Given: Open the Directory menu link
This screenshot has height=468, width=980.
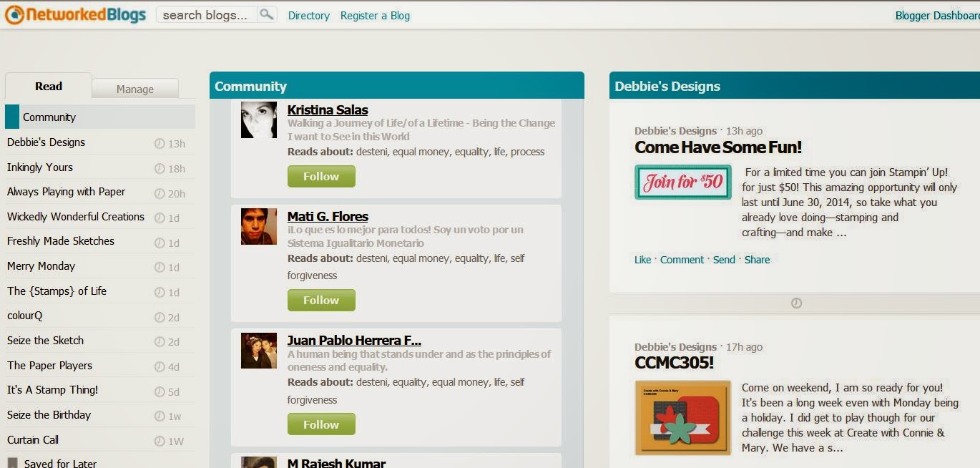Looking at the screenshot, I should click(x=309, y=15).
